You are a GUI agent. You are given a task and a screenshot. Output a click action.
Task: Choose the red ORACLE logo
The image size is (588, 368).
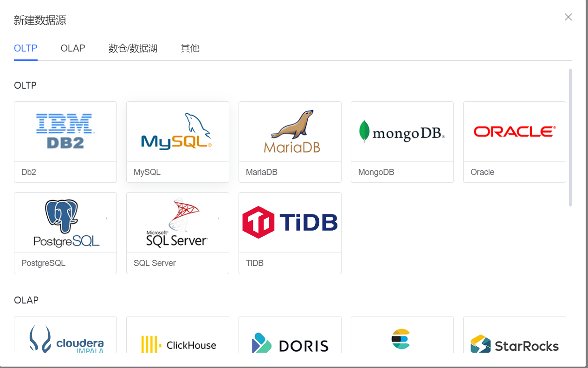tap(515, 131)
